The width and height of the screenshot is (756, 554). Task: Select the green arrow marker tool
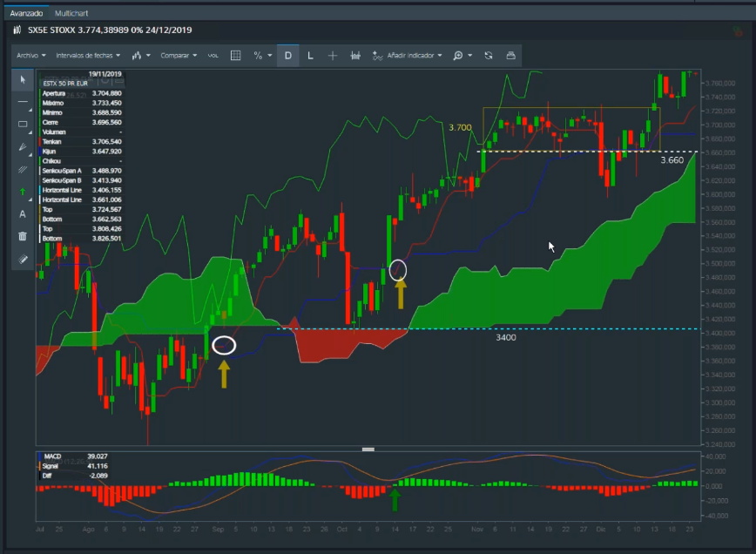[23, 191]
